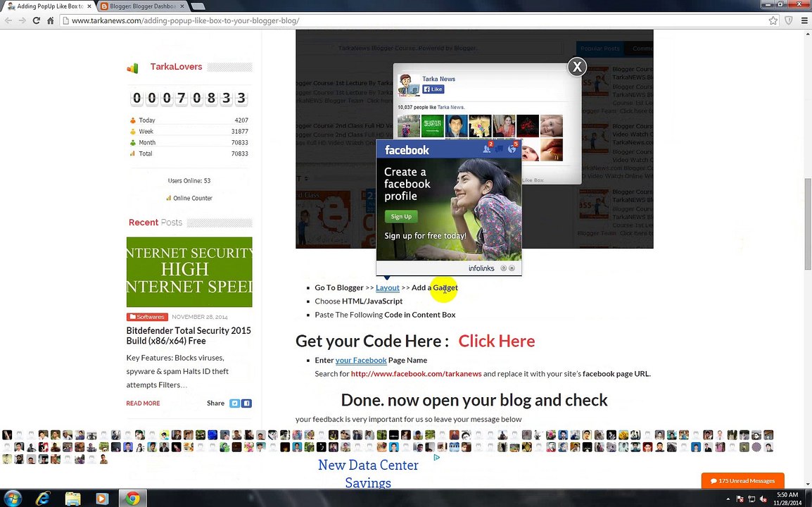This screenshot has width=812, height=507.
Task: Bookmark this page with the star icon
Action: (773, 20)
